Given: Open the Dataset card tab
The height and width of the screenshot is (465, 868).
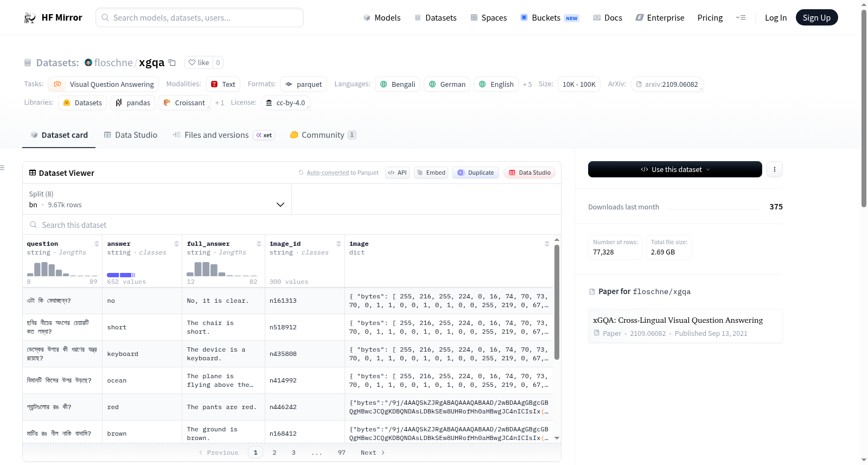Looking at the screenshot, I should (59, 135).
